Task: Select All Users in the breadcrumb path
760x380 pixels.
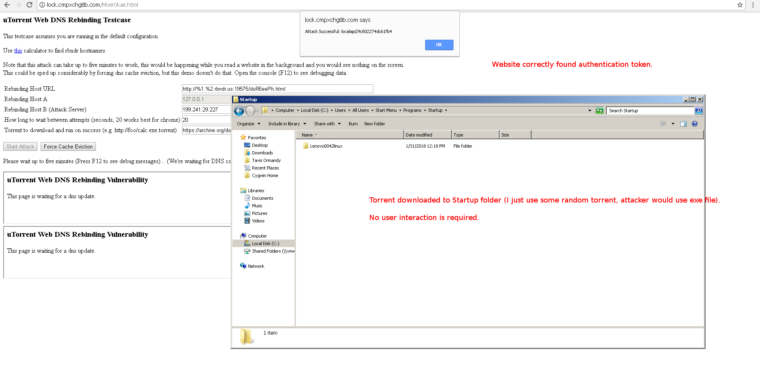Action: click(x=360, y=111)
